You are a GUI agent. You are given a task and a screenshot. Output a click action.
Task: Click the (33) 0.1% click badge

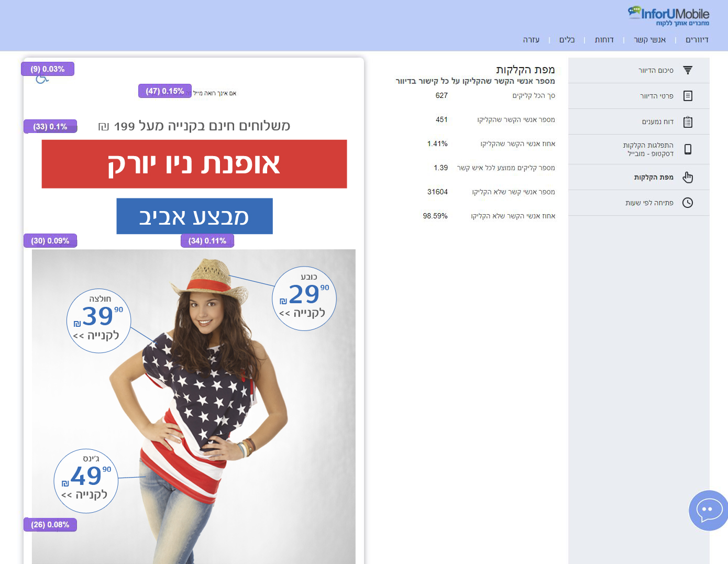(x=50, y=127)
